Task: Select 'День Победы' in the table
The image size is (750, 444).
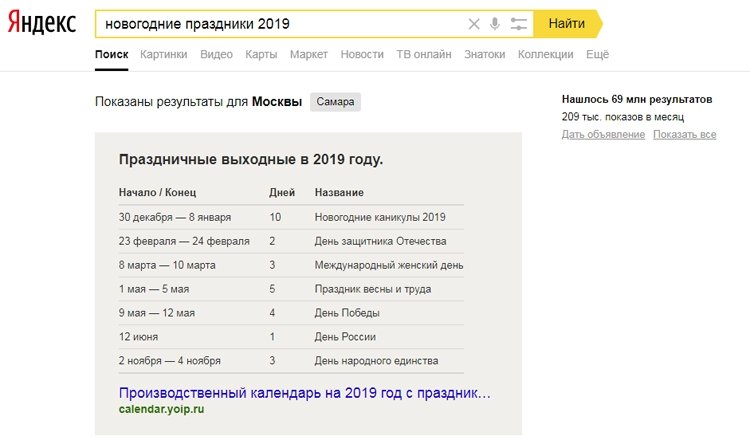Action: point(347,313)
